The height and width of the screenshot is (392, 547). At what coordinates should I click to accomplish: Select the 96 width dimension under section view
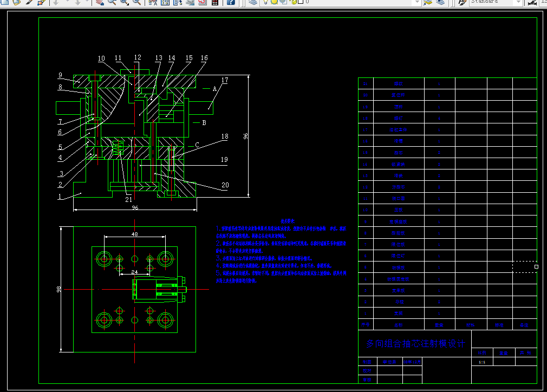coord(135,207)
